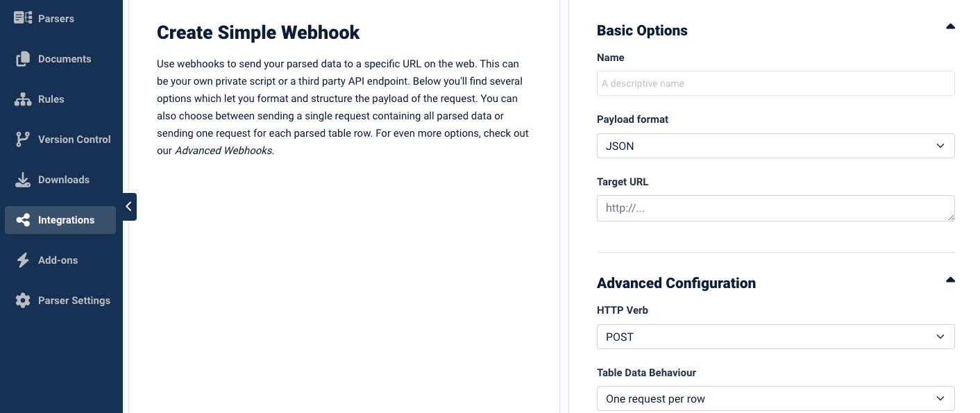Collapse the Advanced Configuration section
The height and width of the screenshot is (413, 980).
click(950, 280)
